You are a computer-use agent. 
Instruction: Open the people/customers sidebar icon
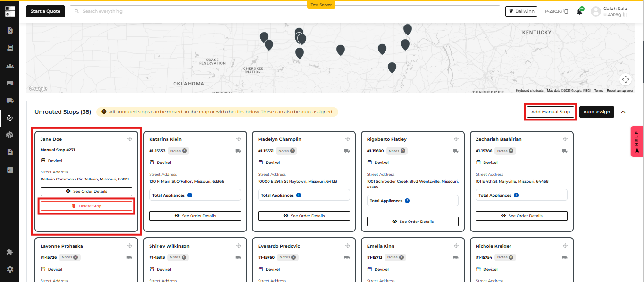tap(10, 65)
